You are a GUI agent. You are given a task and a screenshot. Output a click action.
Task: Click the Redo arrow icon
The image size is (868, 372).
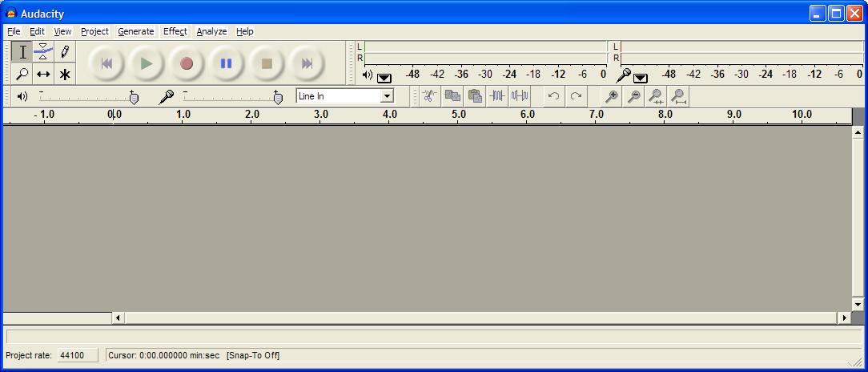(x=576, y=96)
